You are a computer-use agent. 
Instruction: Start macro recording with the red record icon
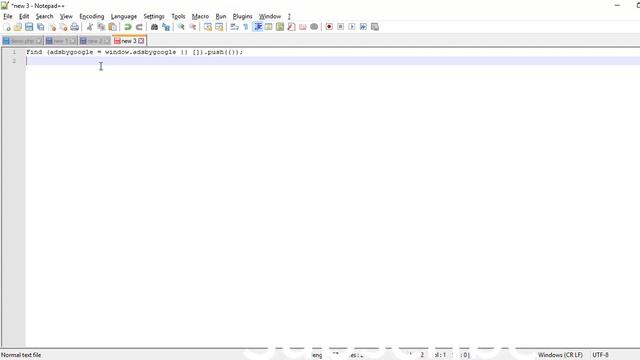329,27
